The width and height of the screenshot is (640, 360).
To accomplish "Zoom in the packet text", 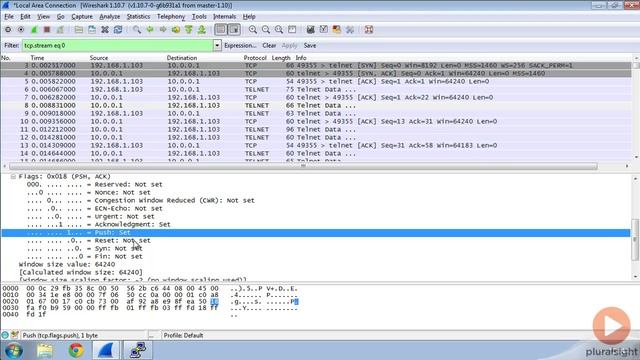I will [x=253, y=29].
